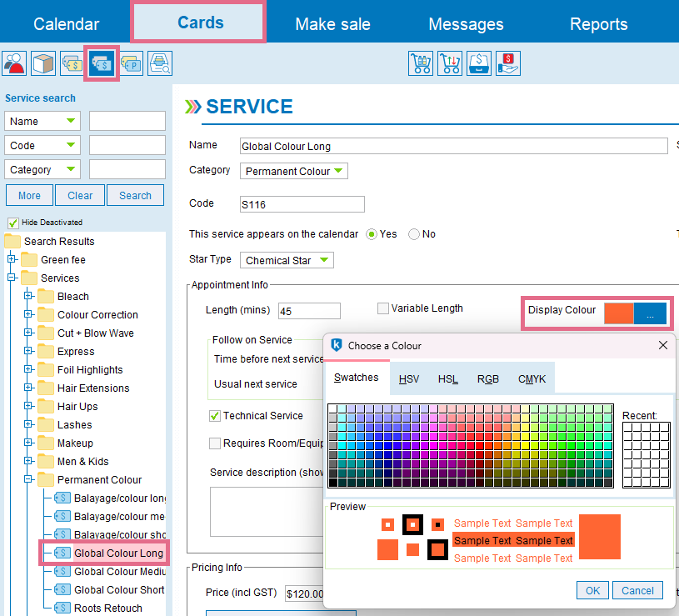679x616 pixels.
Task: Switch to the HSL colour tab
Action: (447, 379)
